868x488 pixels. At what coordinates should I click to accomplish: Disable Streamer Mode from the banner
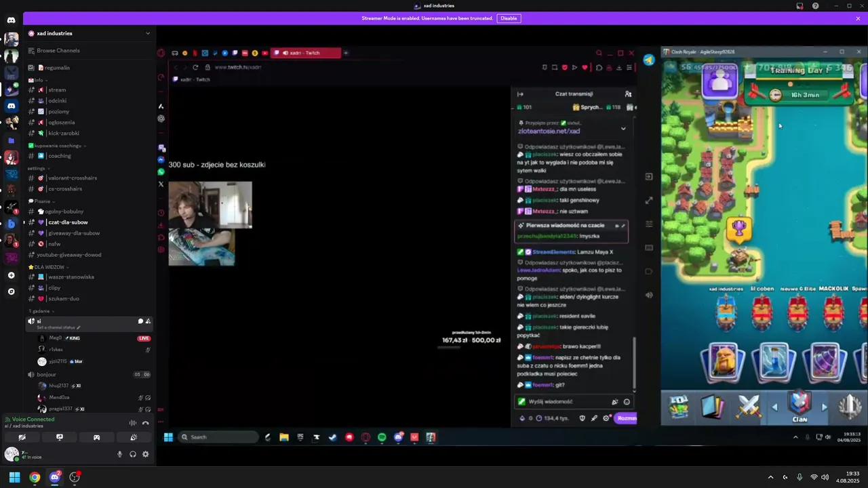coord(509,18)
